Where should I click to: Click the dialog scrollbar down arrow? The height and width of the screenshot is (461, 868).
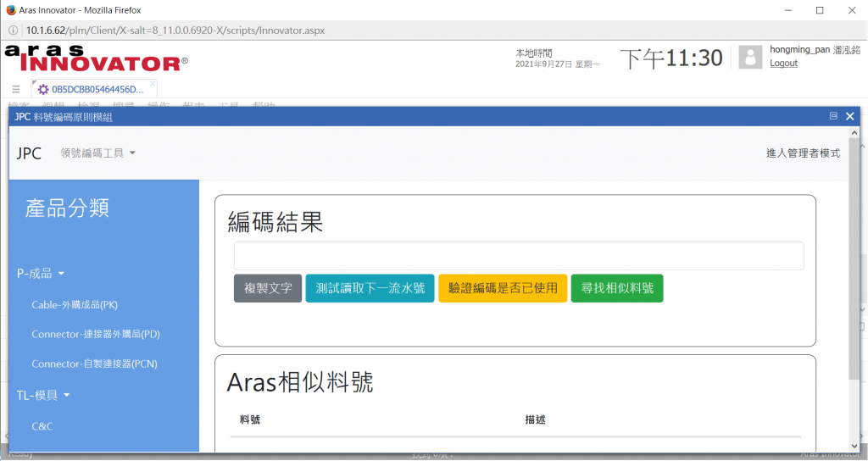(854, 446)
